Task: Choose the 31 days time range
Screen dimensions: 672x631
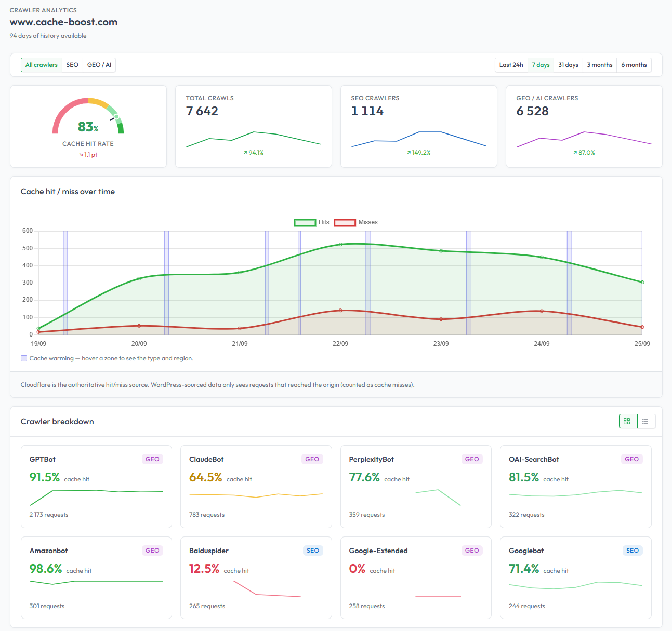Action: point(568,65)
